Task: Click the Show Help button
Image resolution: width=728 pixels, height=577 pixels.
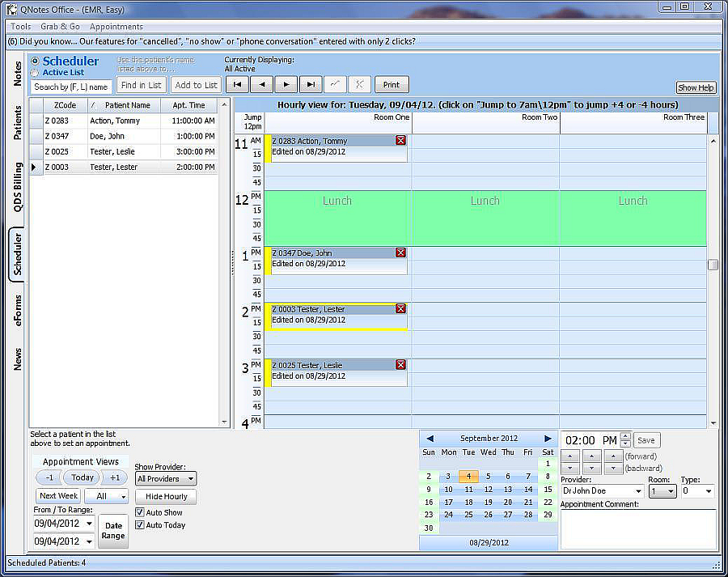Action: [696, 87]
